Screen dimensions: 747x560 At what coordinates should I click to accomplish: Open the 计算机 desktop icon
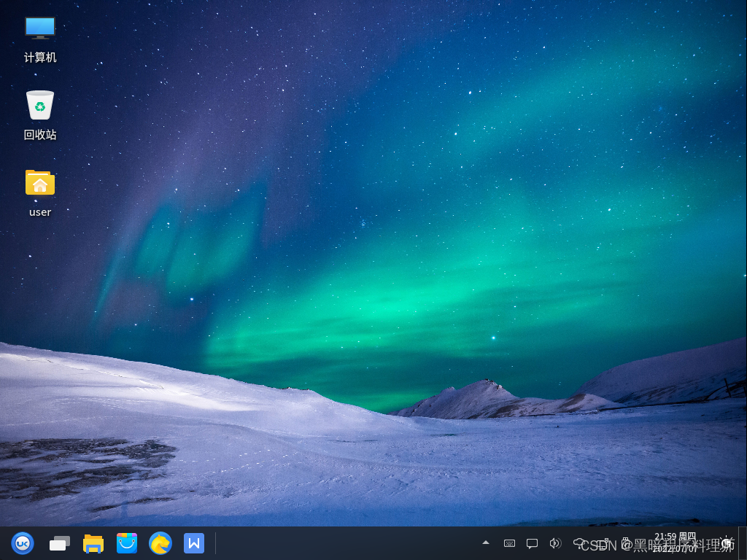[x=40, y=28]
